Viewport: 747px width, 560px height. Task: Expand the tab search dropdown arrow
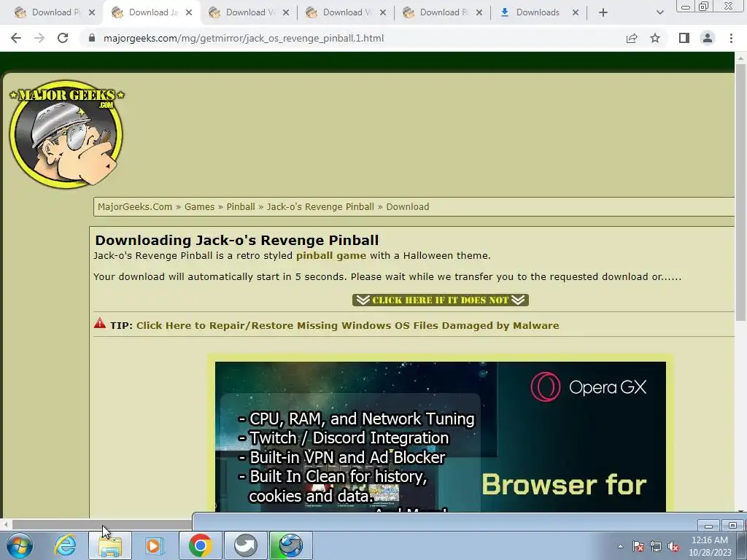coord(659,12)
